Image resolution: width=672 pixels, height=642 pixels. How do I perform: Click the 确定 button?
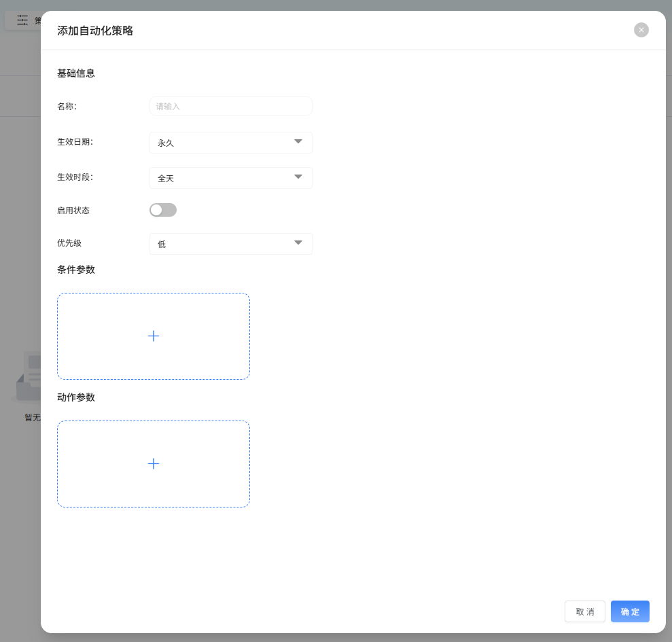(x=630, y=611)
